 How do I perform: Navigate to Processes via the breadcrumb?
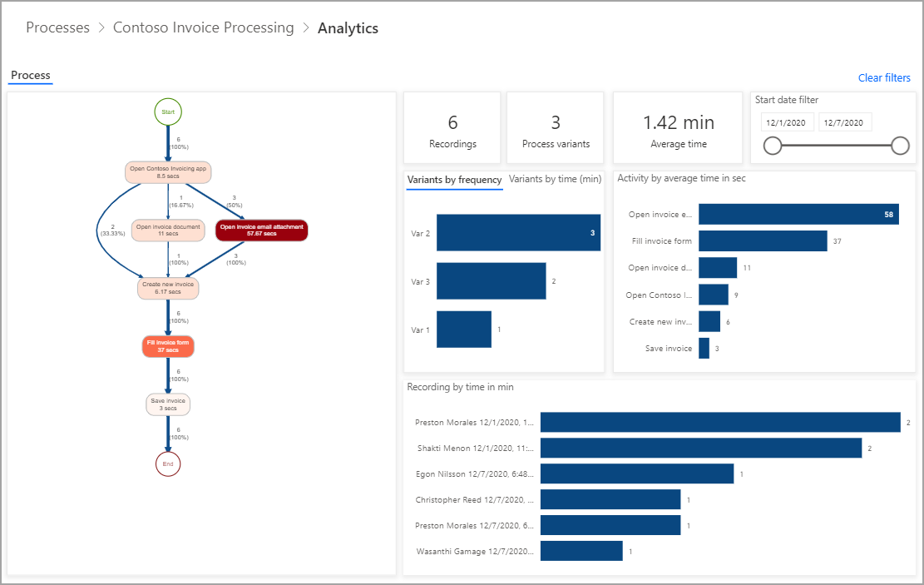tap(57, 27)
